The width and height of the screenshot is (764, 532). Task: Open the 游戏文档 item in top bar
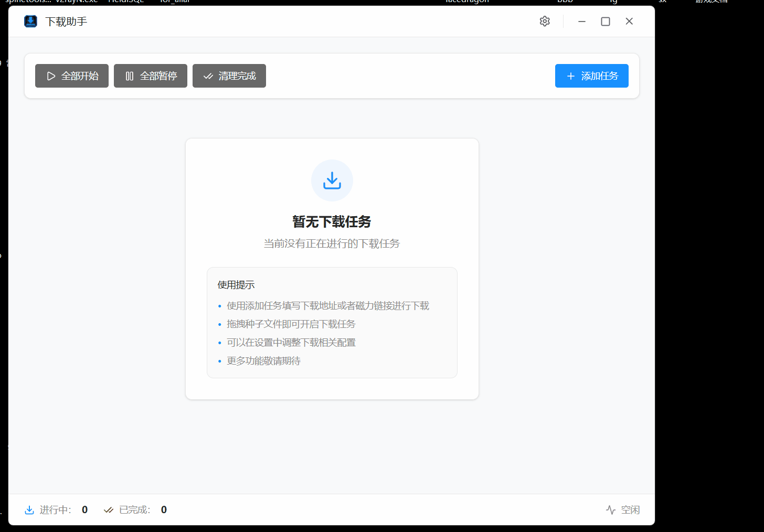click(x=712, y=2)
